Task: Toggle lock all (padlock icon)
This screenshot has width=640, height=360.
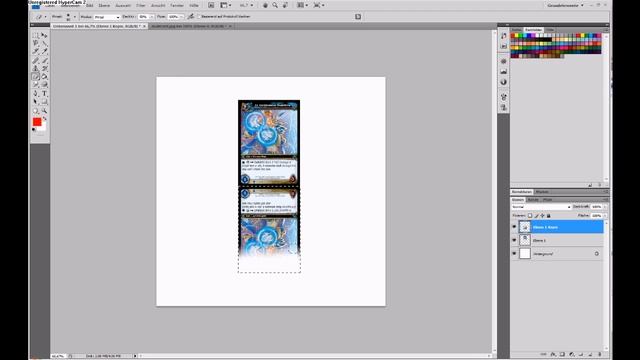Action: pos(549,216)
